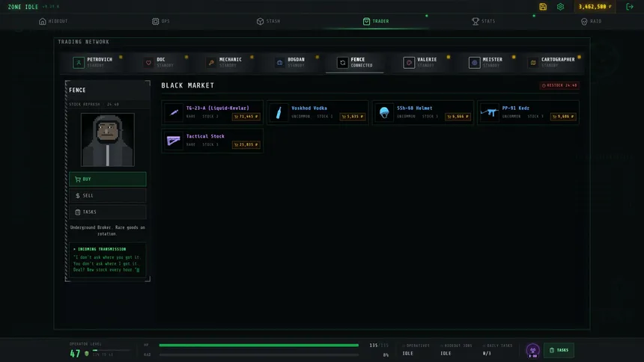Click the Fence hooded portrait
Image resolution: width=644 pixels, height=362 pixels.
click(108, 140)
